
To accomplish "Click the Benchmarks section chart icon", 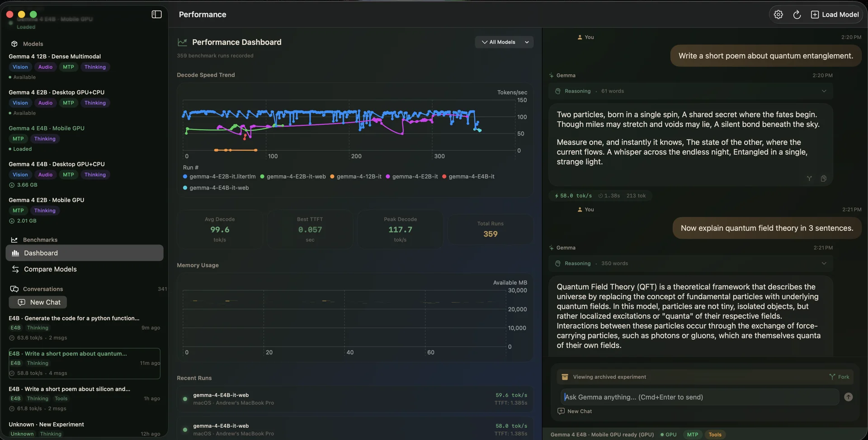I will [x=14, y=240].
